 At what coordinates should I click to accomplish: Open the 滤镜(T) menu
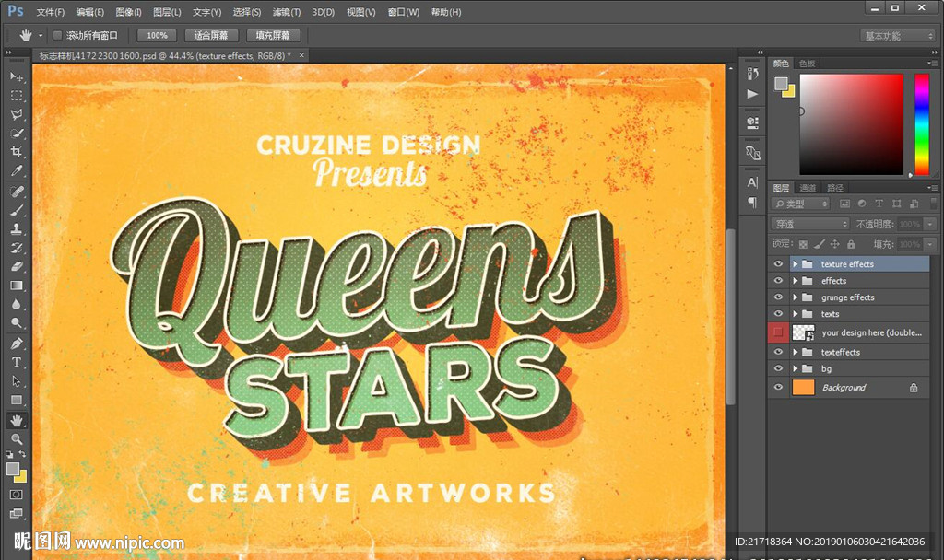pos(286,12)
